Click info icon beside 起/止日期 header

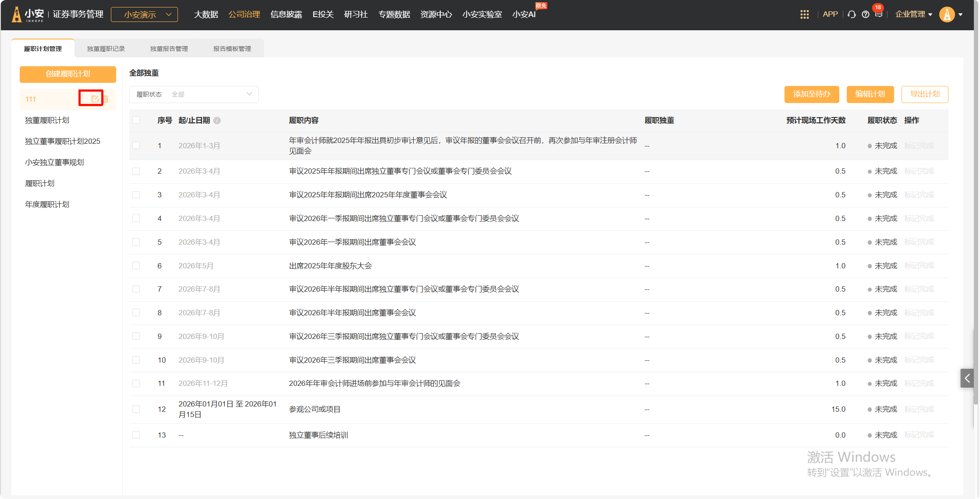tap(217, 121)
